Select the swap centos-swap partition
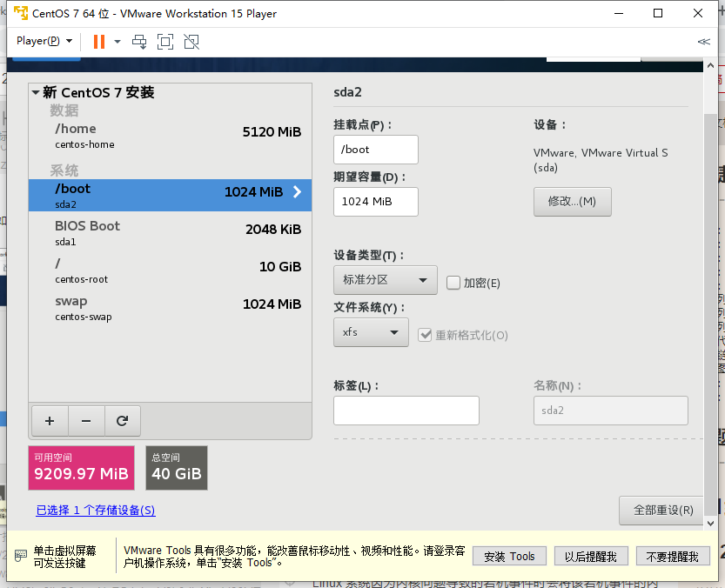The width and height of the screenshot is (725, 588). [x=171, y=308]
